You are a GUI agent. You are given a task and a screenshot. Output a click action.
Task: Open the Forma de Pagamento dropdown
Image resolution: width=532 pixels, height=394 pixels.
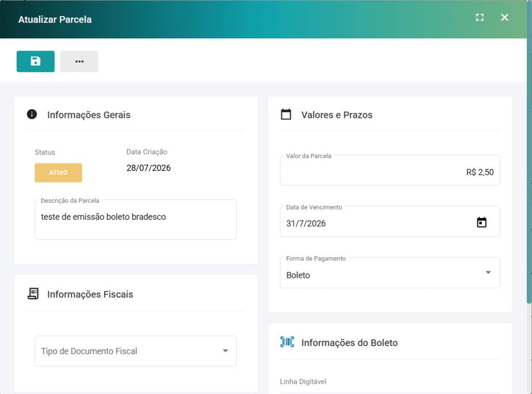pos(390,273)
